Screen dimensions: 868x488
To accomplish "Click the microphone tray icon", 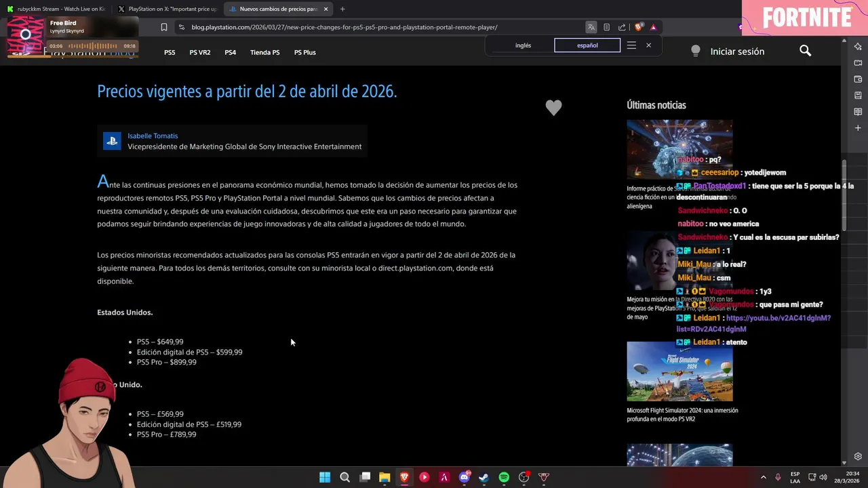I will point(778,477).
